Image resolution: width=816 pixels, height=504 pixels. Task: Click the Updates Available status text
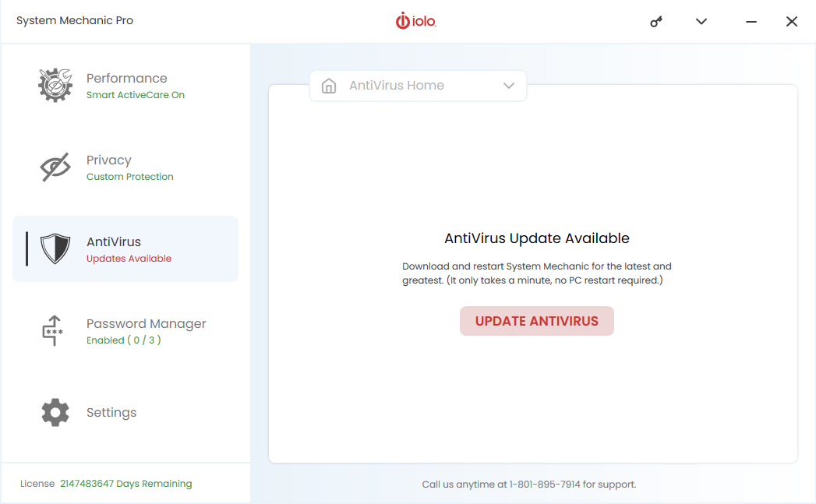click(x=129, y=259)
